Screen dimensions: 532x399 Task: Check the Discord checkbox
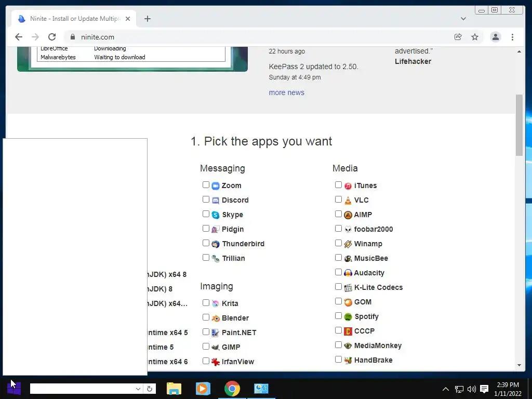(206, 199)
